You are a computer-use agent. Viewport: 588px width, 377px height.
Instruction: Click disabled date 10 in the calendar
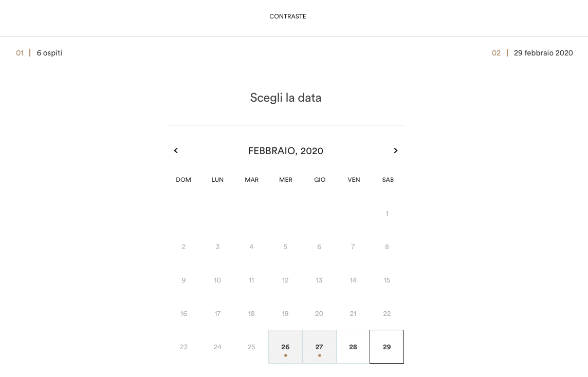coord(217,280)
